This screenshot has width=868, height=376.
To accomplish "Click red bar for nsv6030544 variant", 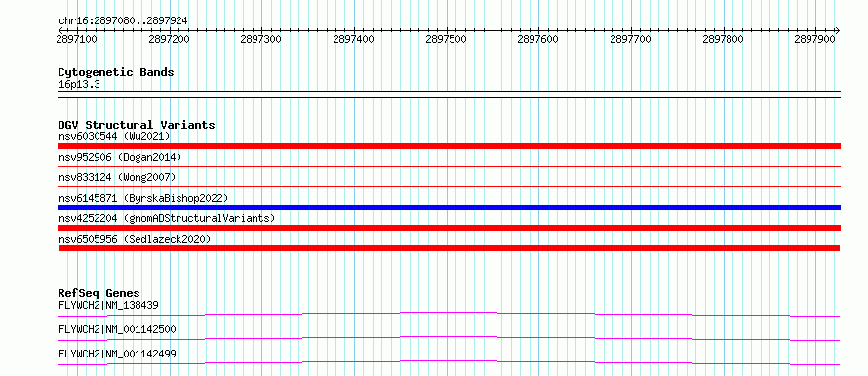I will point(449,146).
